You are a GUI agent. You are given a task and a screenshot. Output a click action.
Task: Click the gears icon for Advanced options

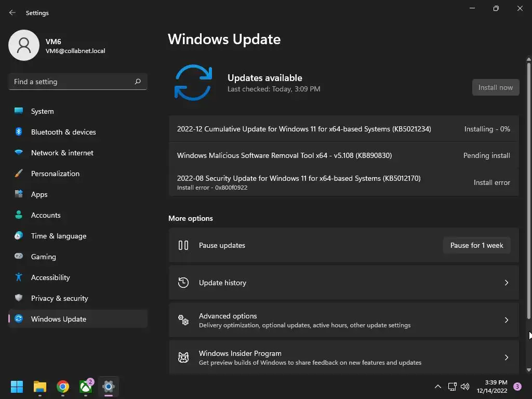point(183,320)
